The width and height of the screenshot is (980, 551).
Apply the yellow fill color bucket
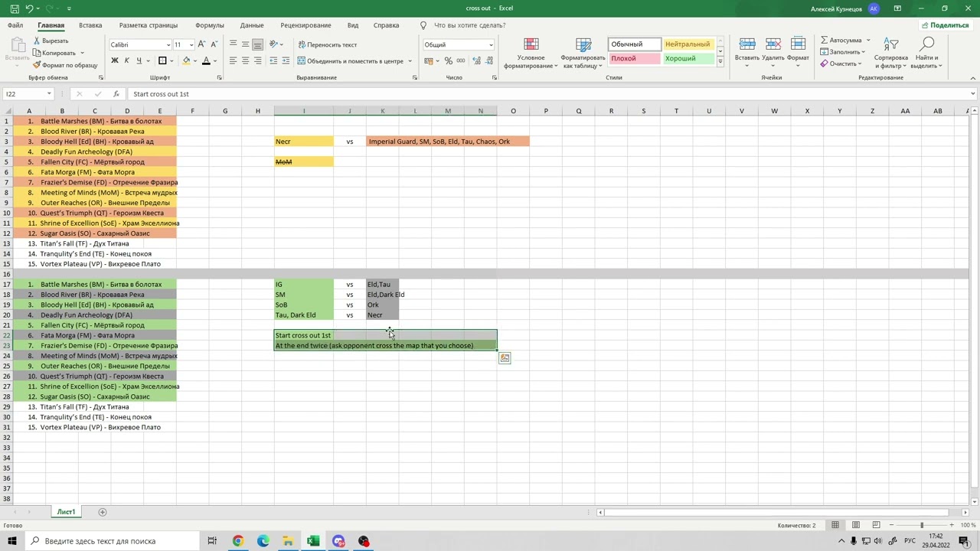(x=186, y=60)
